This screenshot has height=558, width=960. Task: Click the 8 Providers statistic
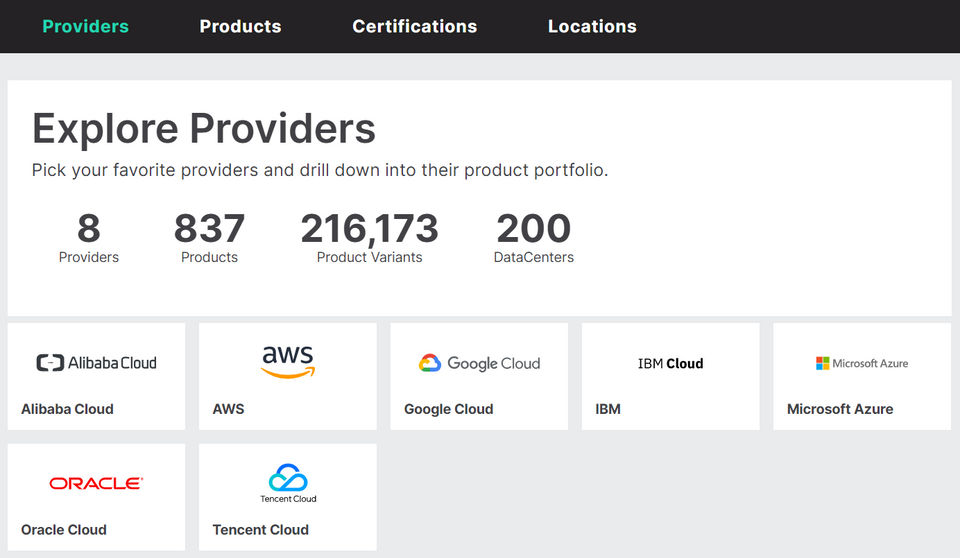pyautogui.click(x=89, y=238)
